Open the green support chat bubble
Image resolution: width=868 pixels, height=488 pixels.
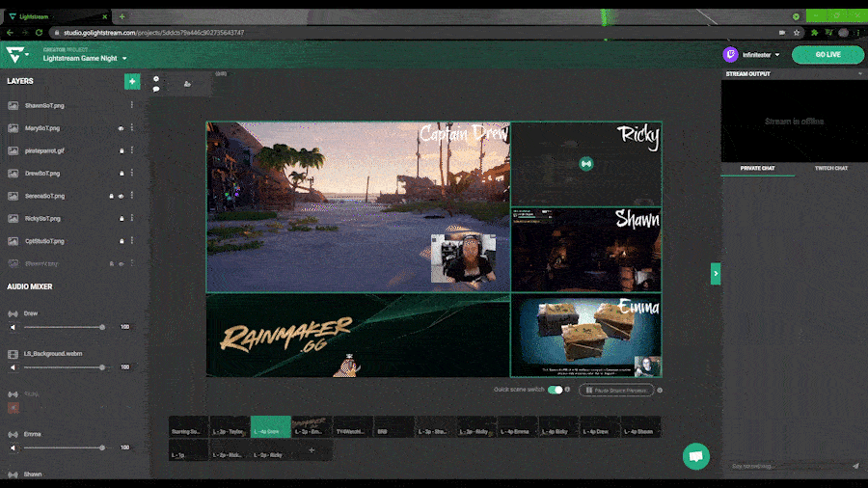(x=695, y=456)
